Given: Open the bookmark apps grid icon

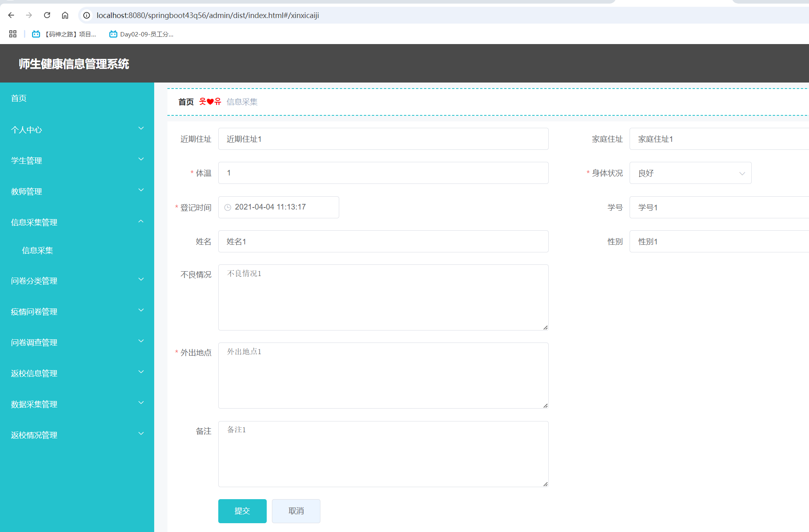Looking at the screenshot, I should pyautogui.click(x=12, y=34).
